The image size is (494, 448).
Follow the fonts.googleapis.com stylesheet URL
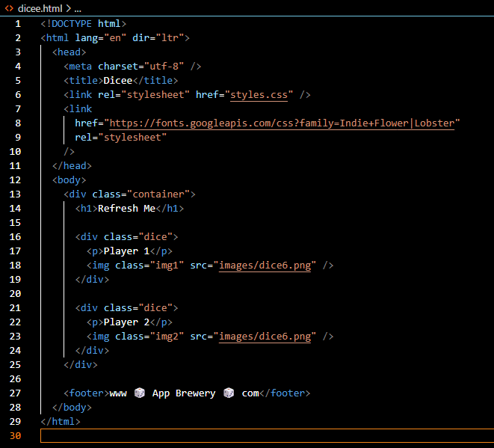[282, 123]
